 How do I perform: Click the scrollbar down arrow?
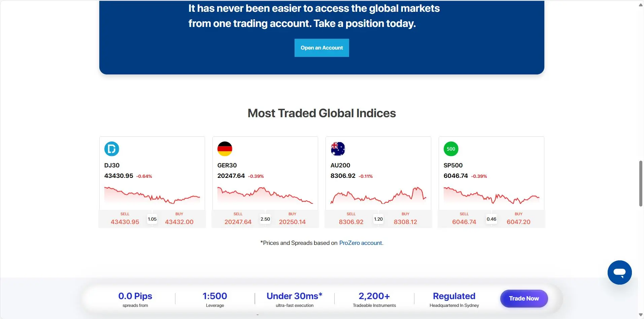point(641,315)
